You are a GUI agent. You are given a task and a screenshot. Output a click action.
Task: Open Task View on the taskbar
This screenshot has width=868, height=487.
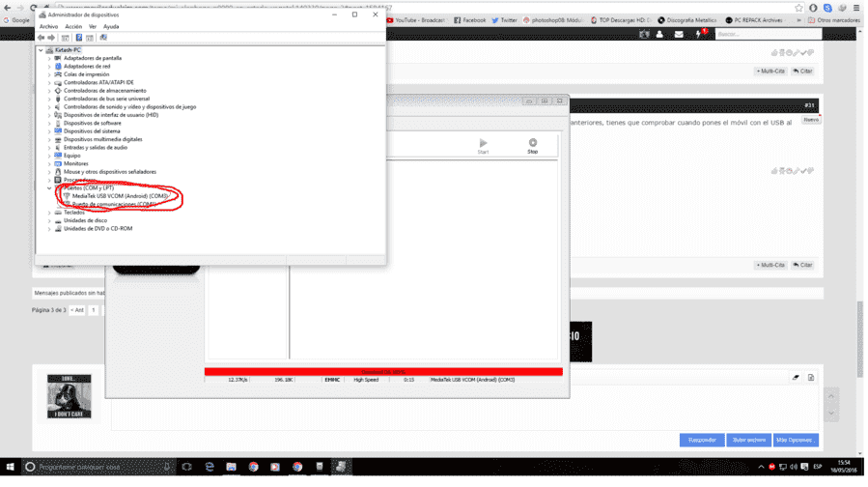[x=187, y=467]
